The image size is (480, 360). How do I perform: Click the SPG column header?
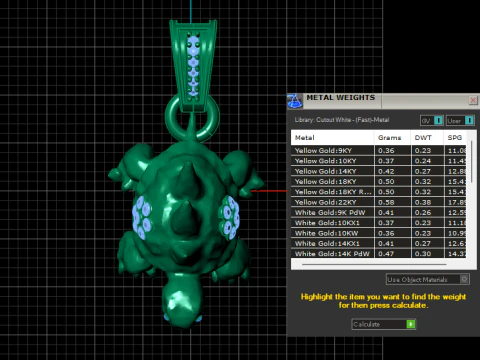[455, 138]
